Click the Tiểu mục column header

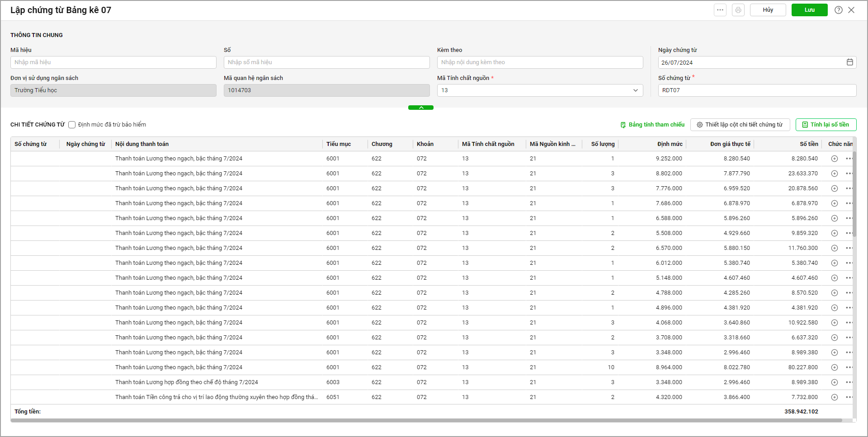(x=339, y=144)
